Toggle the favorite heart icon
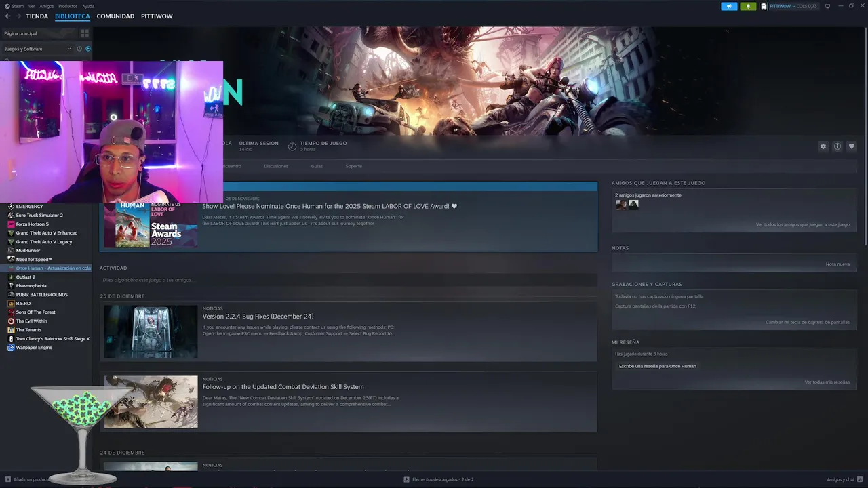Viewport: 868px width, 488px height. tap(852, 146)
